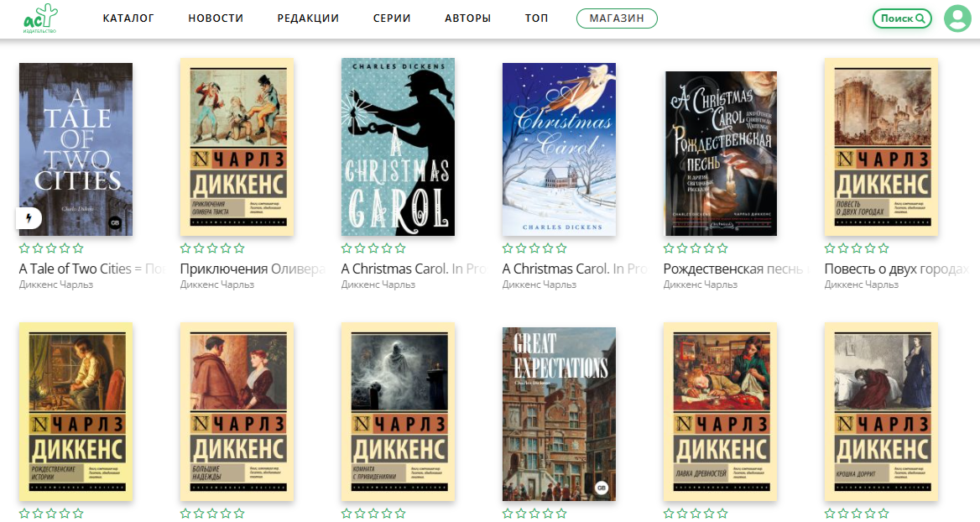Rate Рождественская песнь five stars
980x522 pixels.
pos(722,248)
